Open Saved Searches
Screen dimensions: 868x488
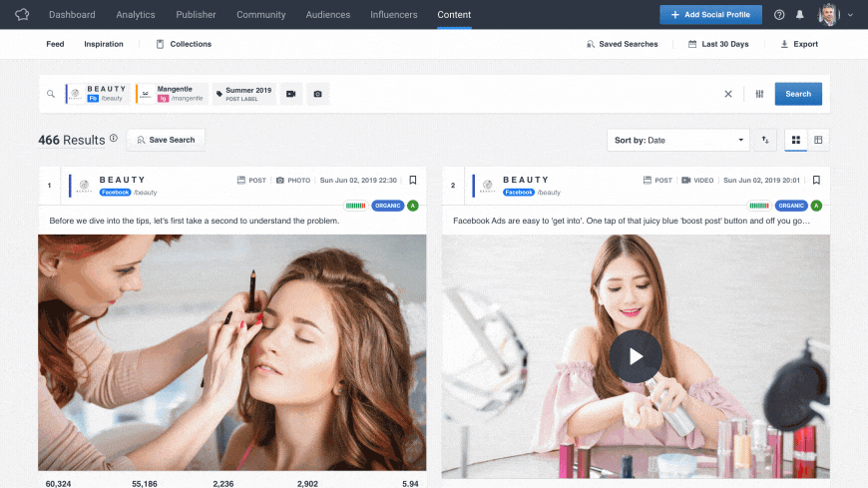click(623, 44)
